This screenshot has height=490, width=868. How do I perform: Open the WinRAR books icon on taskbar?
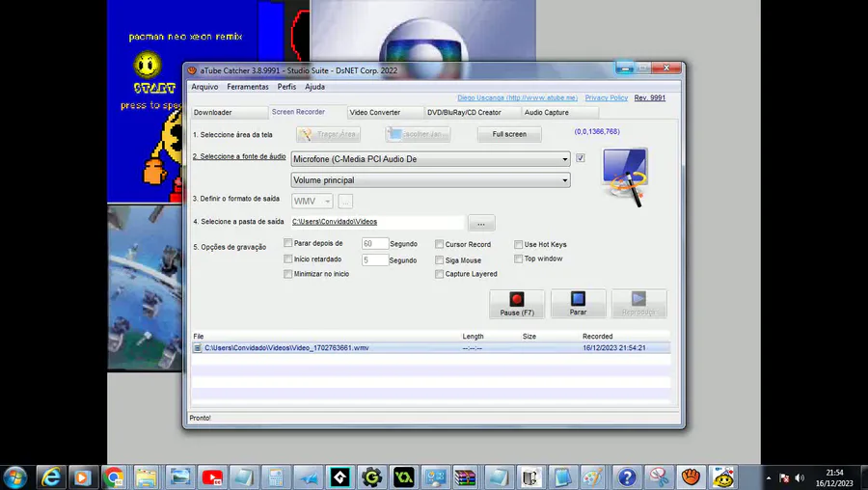point(465,477)
